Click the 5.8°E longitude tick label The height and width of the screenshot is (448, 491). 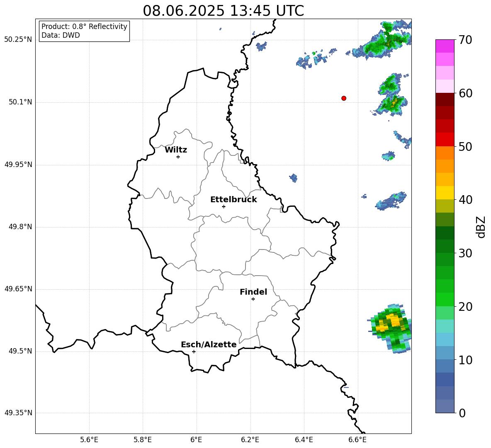143,440
